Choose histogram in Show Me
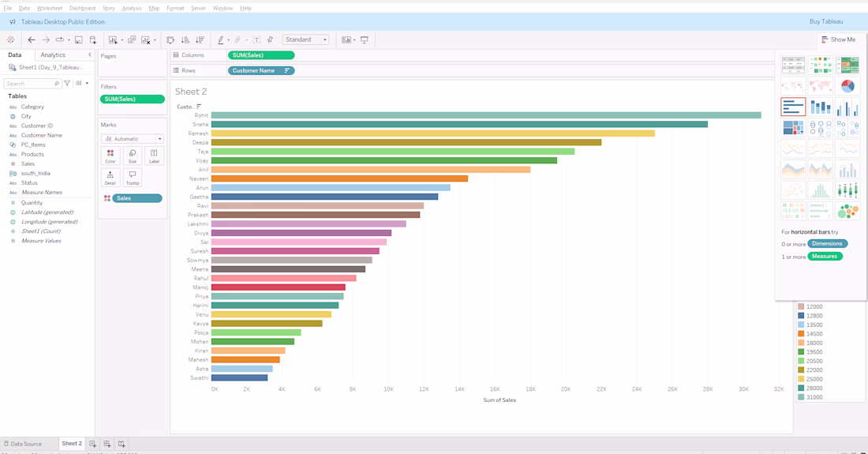This screenshot has height=454, width=868. coord(821,190)
